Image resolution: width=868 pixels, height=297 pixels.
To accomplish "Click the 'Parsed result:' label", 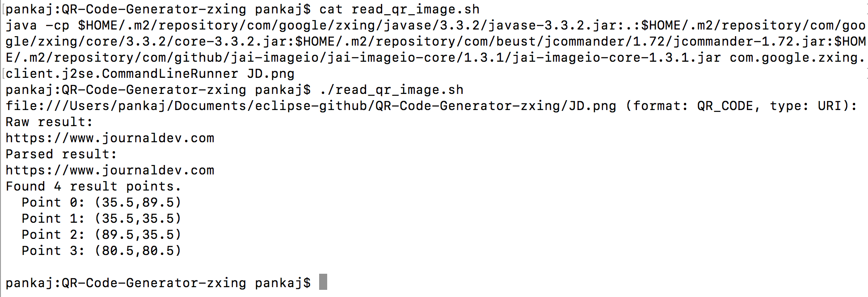I will coord(61,154).
